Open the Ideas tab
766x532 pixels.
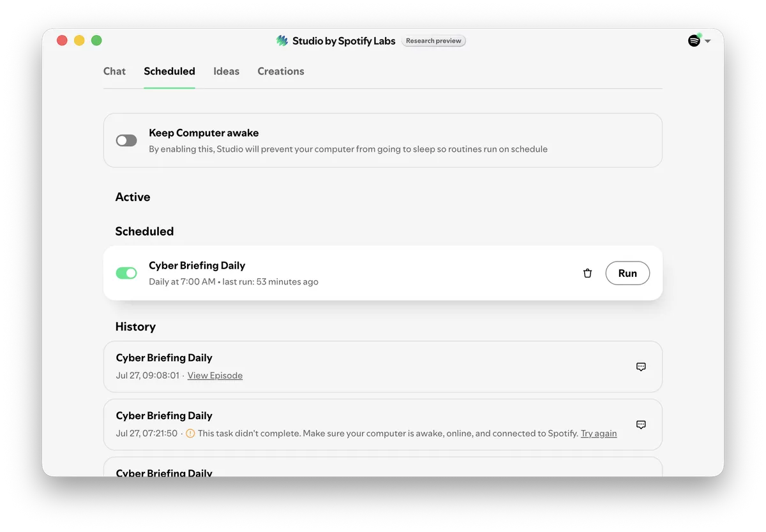point(226,71)
